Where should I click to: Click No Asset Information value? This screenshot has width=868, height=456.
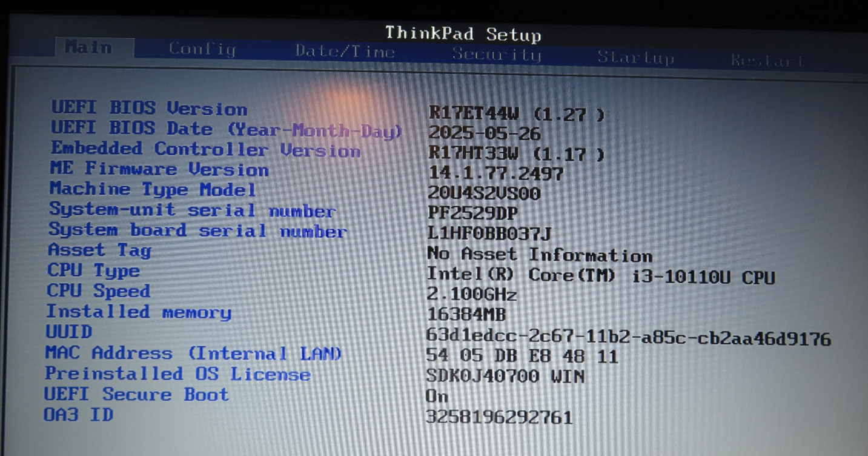[539, 255]
